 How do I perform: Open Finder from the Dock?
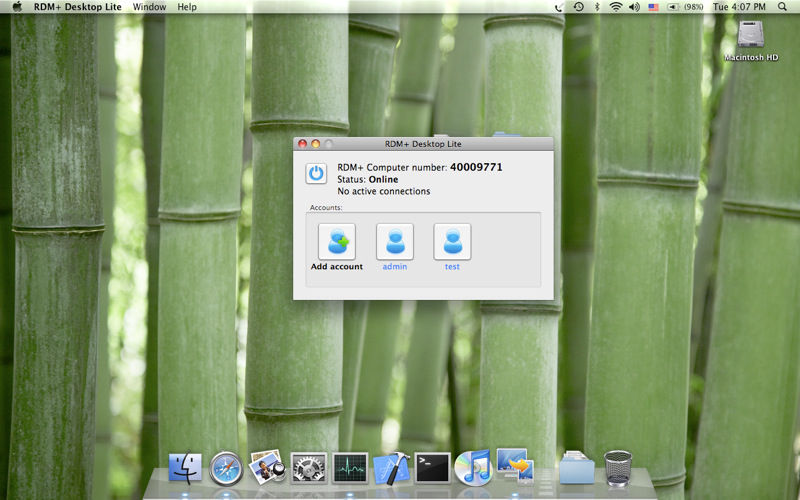tap(185, 467)
